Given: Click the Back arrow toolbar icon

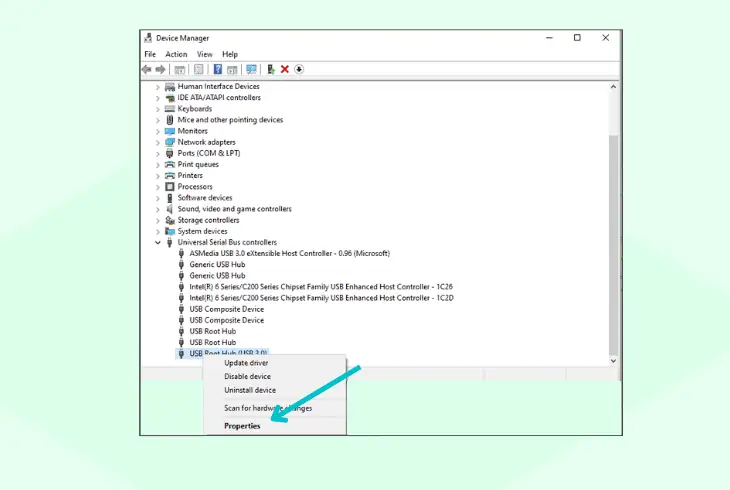Looking at the screenshot, I should (147, 69).
